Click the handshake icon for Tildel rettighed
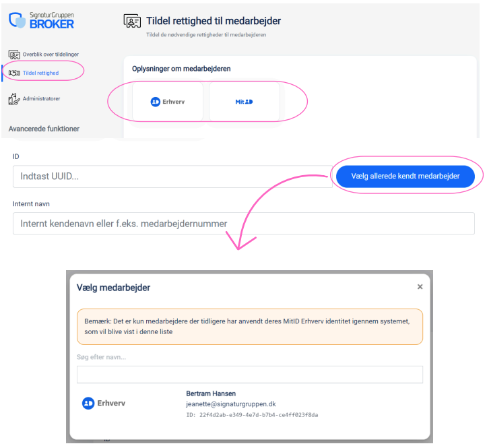 tap(14, 73)
